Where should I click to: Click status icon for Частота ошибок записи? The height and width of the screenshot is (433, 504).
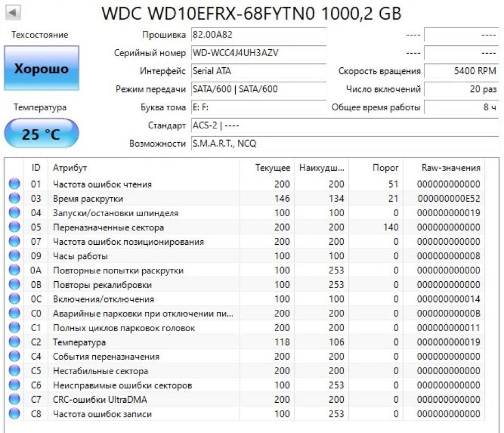click(14, 414)
